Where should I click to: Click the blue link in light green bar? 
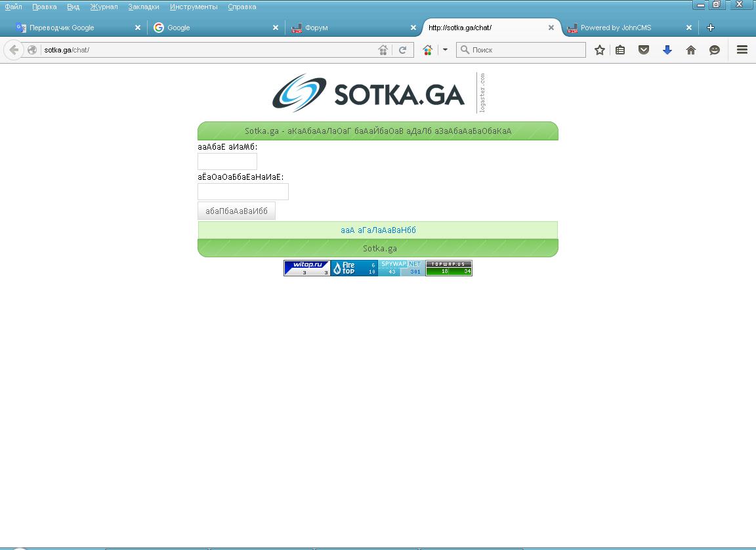[x=378, y=230]
